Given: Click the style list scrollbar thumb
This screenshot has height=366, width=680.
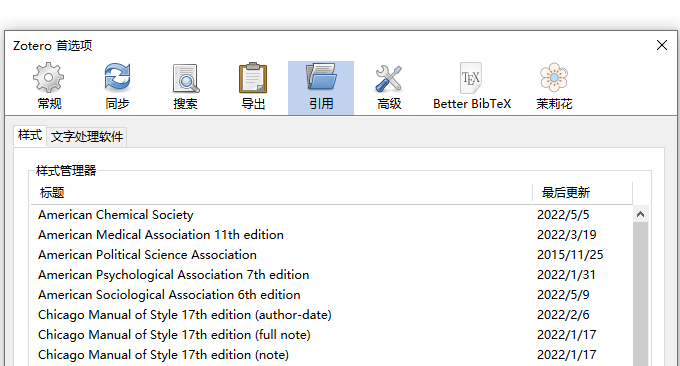Looking at the screenshot, I should pyautogui.click(x=641, y=294).
